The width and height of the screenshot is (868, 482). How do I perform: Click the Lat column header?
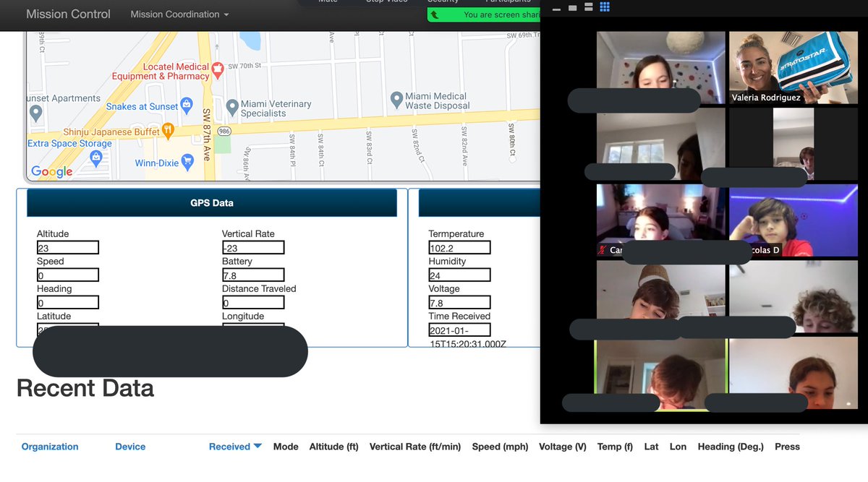(x=651, y=447)
